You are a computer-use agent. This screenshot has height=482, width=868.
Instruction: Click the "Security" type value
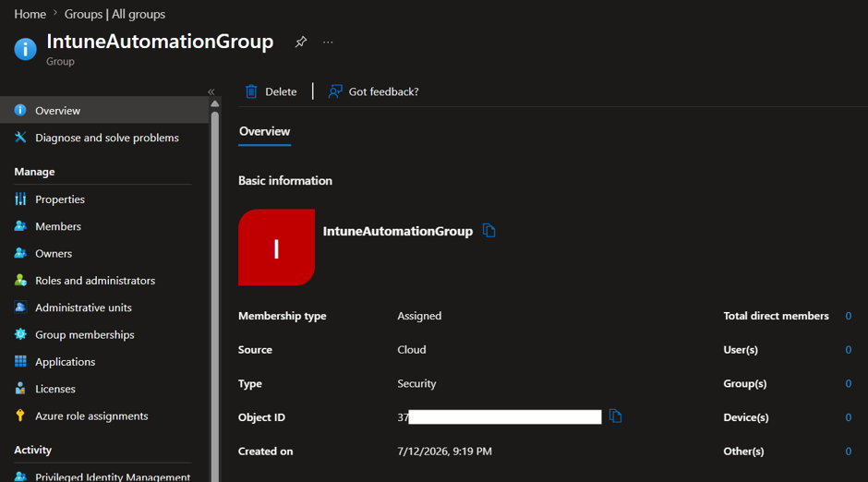[416, 383]
